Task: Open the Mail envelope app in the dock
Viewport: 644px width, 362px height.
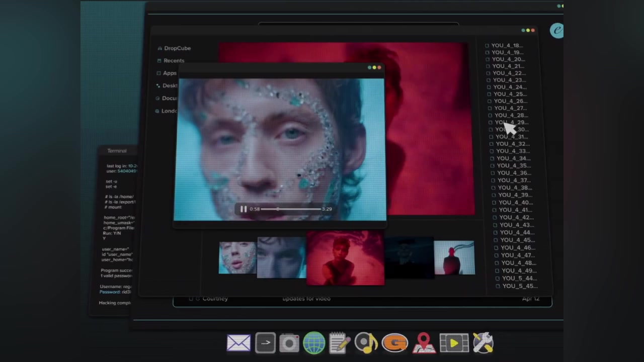Action: click(238, 343)
